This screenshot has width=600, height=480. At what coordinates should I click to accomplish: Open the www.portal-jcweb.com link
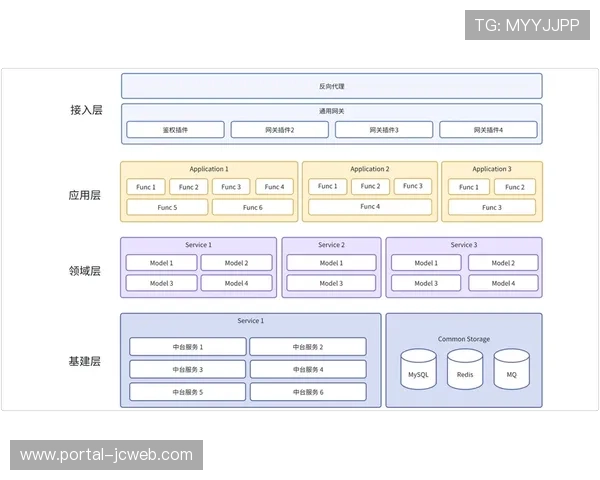(107, 455)
